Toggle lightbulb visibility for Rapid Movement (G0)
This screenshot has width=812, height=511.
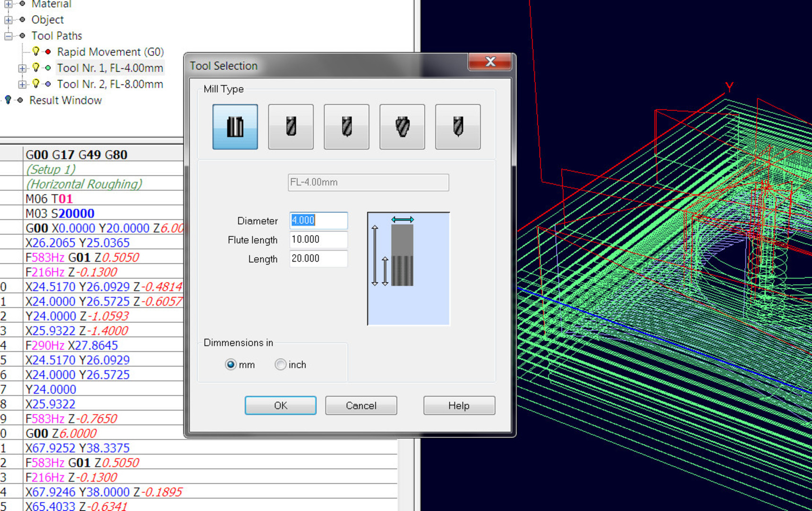[36, 51]
